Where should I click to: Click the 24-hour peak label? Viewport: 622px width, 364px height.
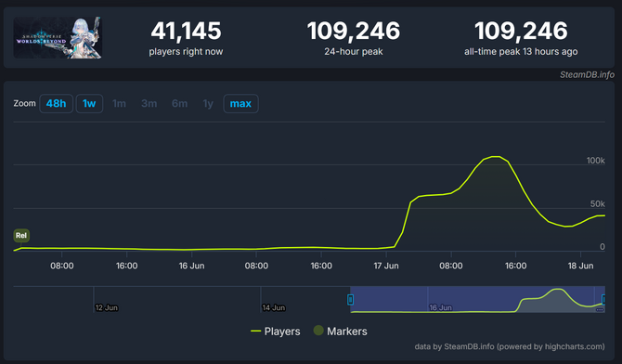coord(354,52)
